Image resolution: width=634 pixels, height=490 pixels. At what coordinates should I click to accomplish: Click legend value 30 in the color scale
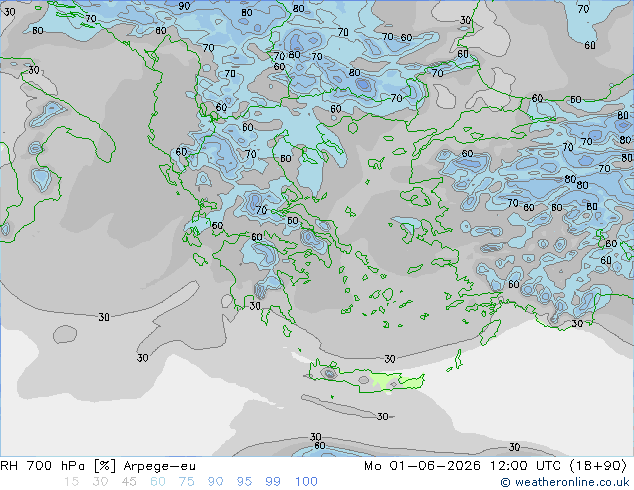point(100,482)
